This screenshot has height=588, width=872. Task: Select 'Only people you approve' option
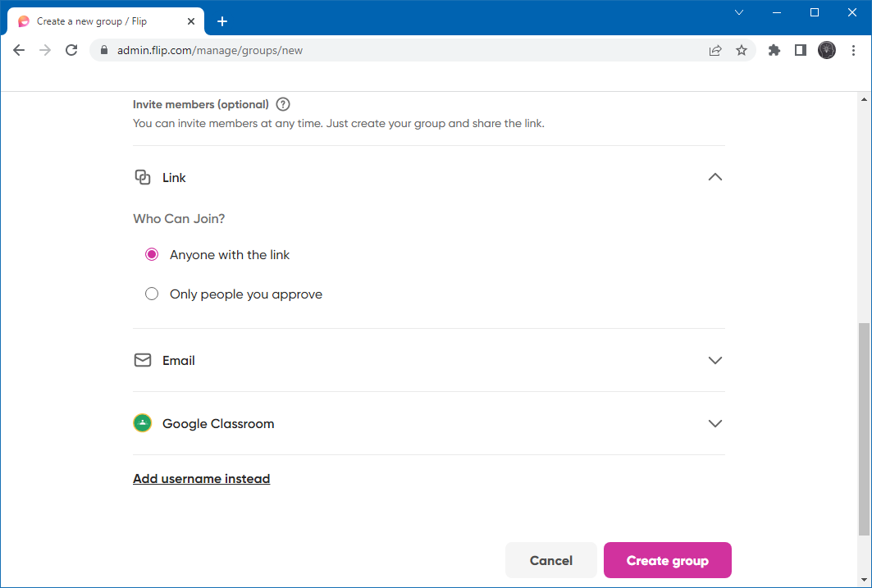click(152, 294)
